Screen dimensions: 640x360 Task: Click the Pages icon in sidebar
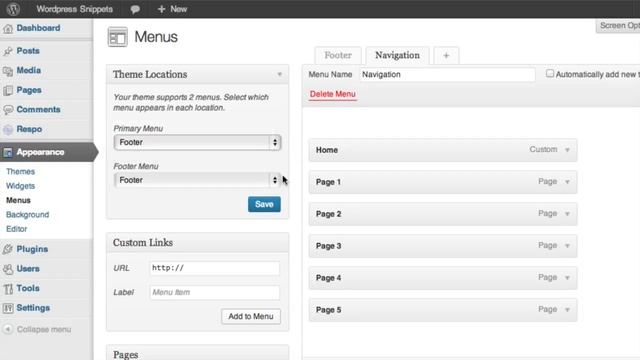8,90
